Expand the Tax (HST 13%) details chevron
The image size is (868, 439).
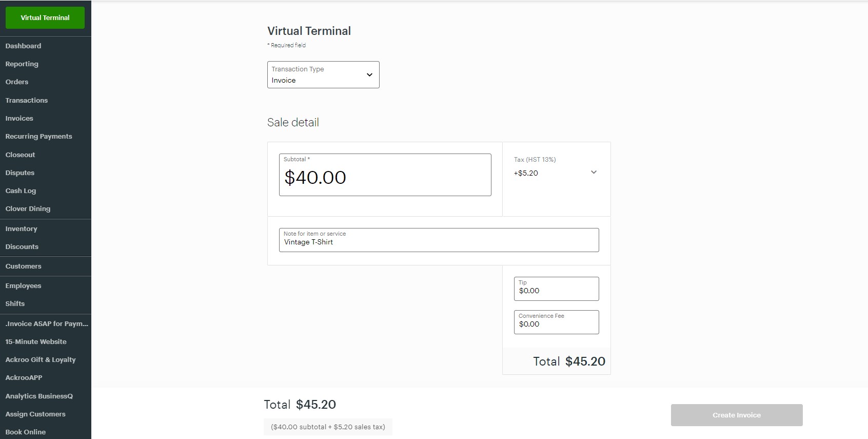coord(593,173)
